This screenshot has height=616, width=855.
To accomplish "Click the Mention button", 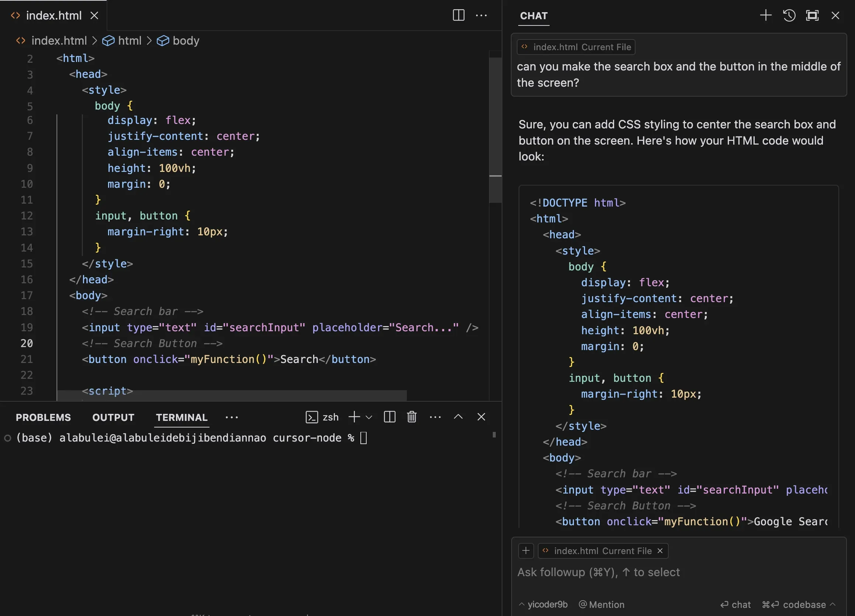I will (x=602, y=604).
